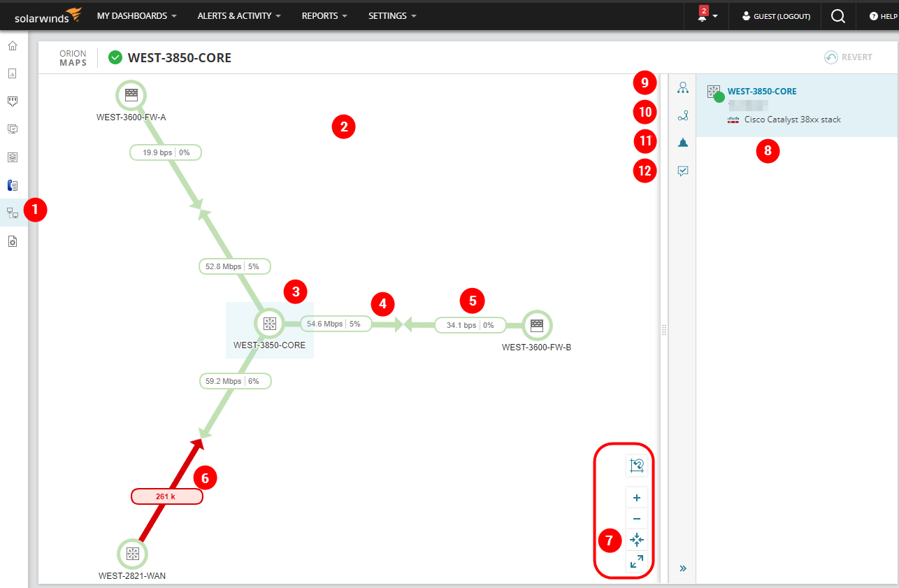This screenshot has width=899, height=588.
Task: Open the Reports menu
Action: [x=324, y=16]
